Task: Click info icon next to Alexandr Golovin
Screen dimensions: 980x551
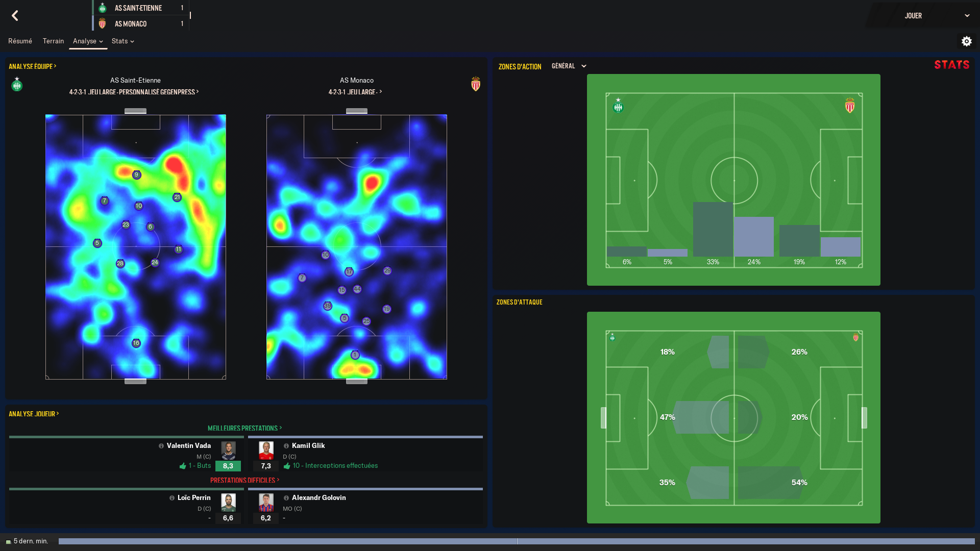Action: pyautogui.click(x=286, y=498)
